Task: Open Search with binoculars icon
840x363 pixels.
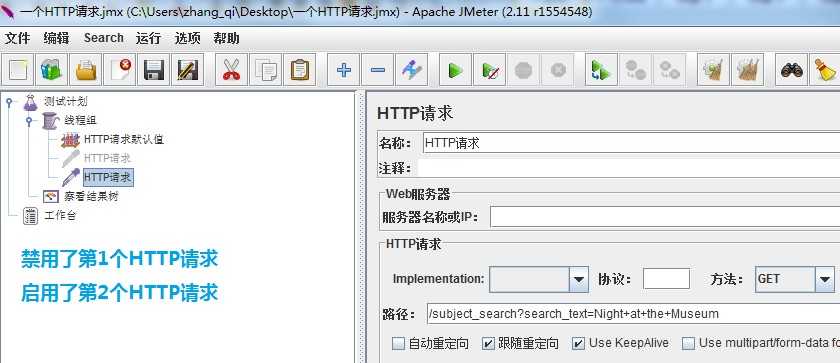Action: [792, 70]
